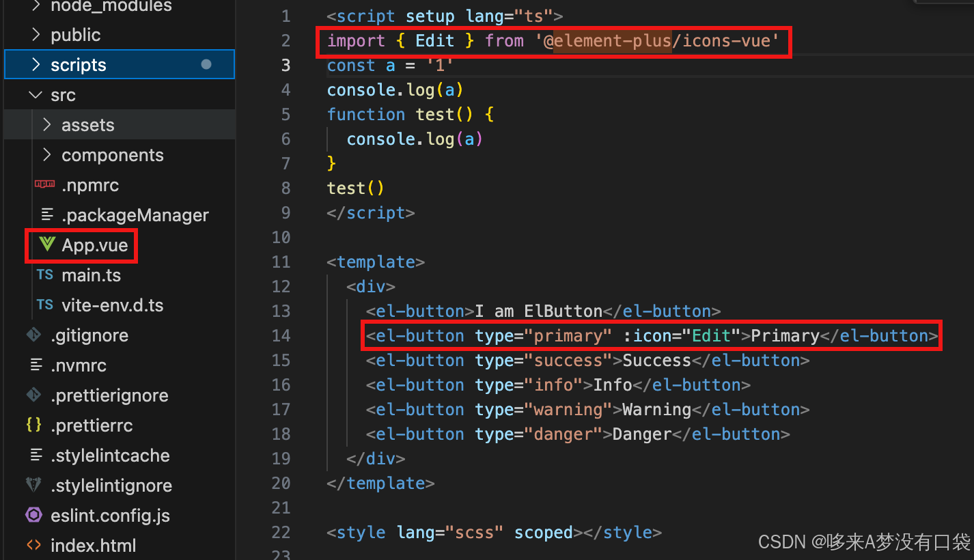974x560 pixels.
Task: Open the .stylelintcache file
Action: point(110,456)
